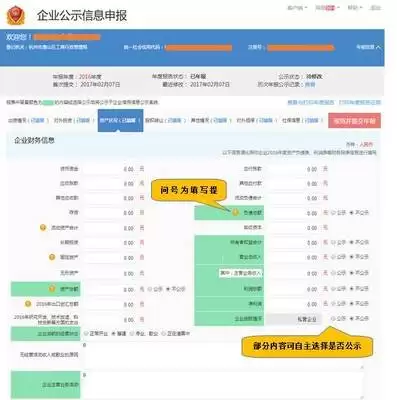This screenshot has width=397, height=400.
Task: Switch to the 对外投资 tab
Action: point(73,120)
